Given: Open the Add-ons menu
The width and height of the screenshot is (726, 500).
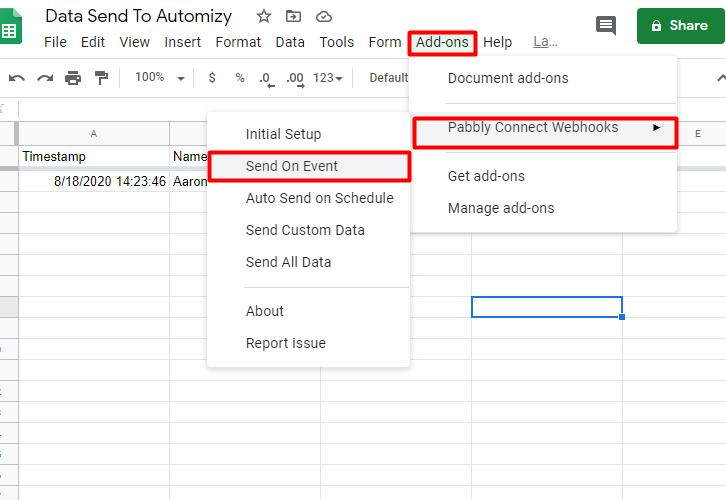Looking at the screenshot, I should pyautogui.click(x=442, y=43).
